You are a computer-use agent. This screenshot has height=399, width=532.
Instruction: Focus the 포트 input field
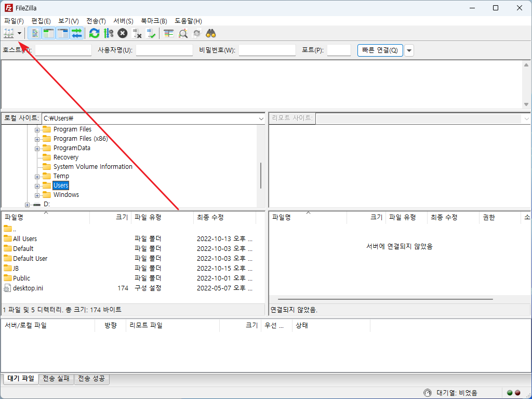click(x=339, y=50)
